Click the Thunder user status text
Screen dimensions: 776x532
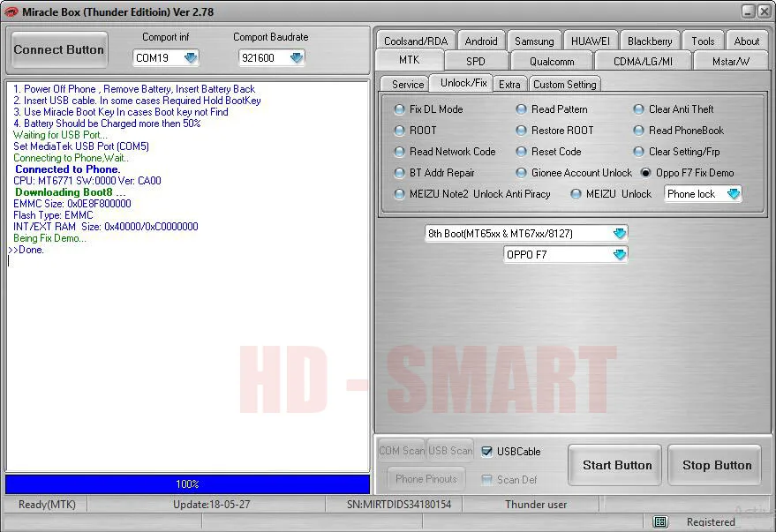tap(536, 505)
